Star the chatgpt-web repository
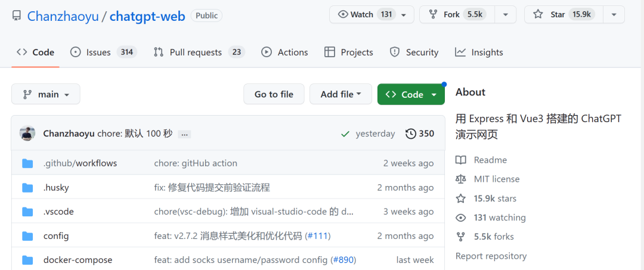The height and width of the screenshot is (270, 644). point(564,15)
